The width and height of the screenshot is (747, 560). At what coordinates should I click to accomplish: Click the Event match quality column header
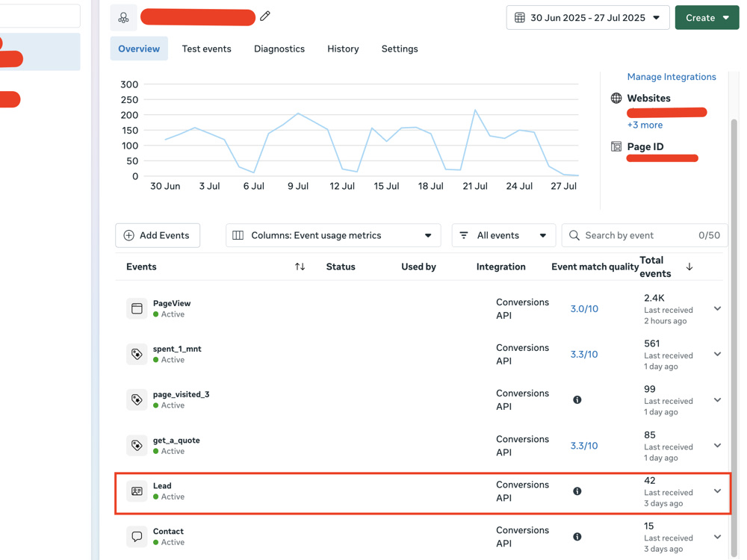click(x=595, y=267)
